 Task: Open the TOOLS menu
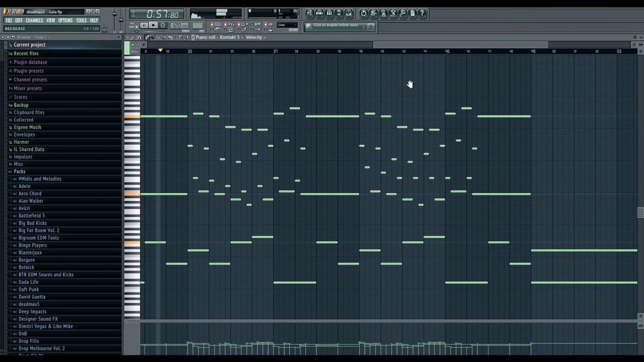tap(82, 21)
